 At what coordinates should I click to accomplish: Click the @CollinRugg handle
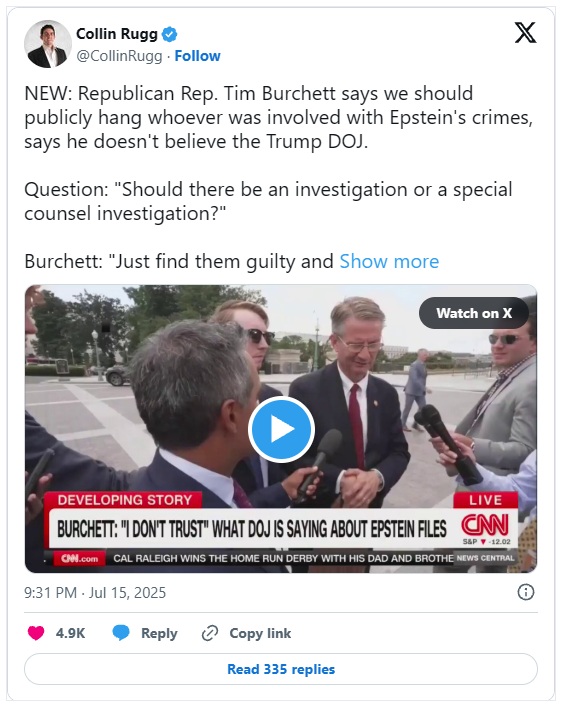click(x=119, y=56)
